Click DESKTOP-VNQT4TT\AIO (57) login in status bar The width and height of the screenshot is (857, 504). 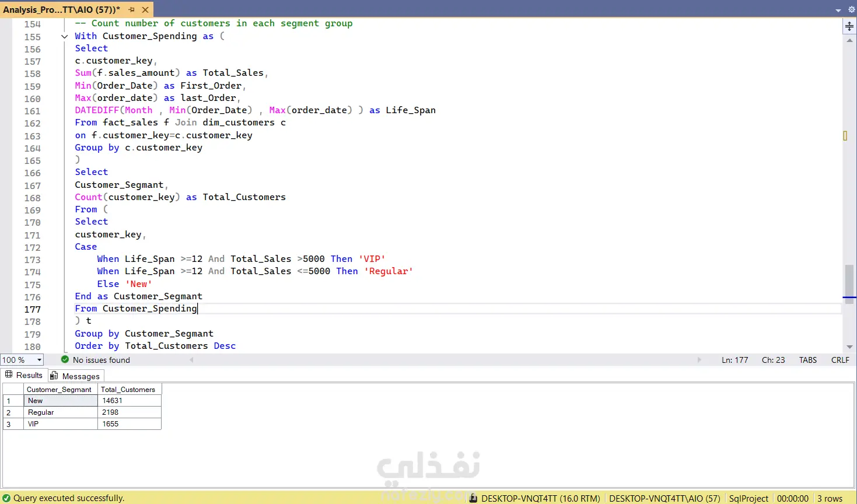pyautogui.click(x=664, y=499)
